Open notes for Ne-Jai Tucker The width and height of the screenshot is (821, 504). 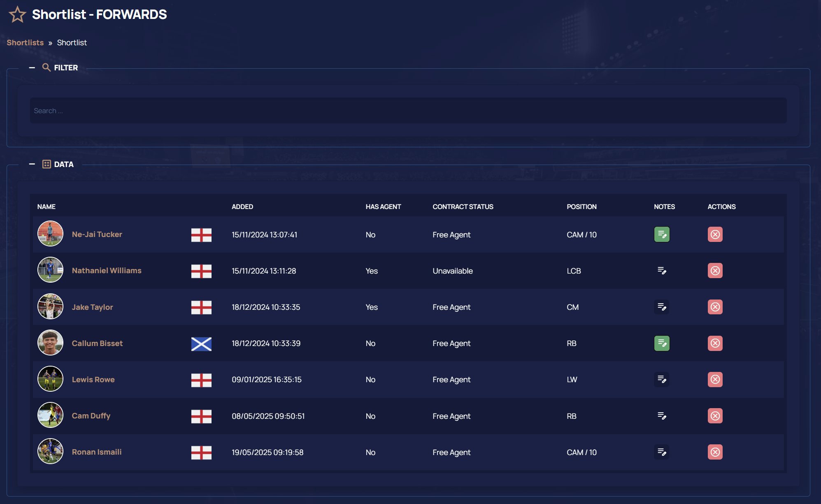click(x=662, y=234)
